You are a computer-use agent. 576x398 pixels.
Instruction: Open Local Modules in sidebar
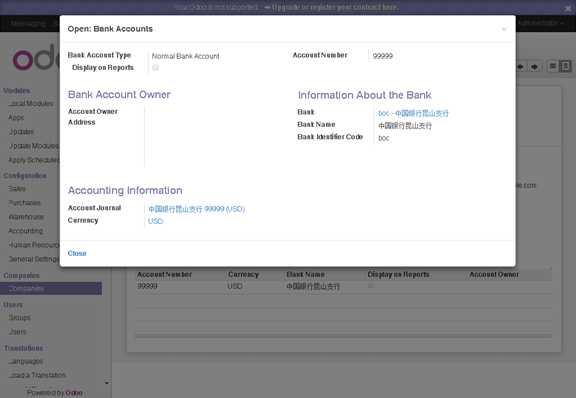pyautogui.click(x=31, y=104)
